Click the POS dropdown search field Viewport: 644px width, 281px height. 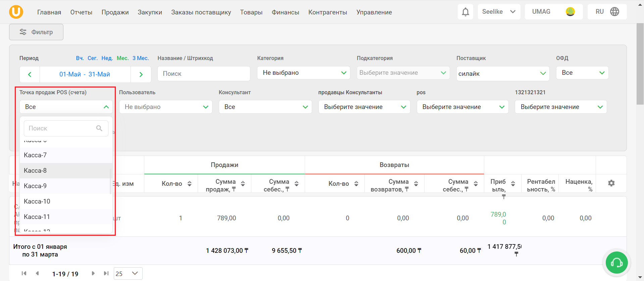pyautogui.click(x=66, y=128)
